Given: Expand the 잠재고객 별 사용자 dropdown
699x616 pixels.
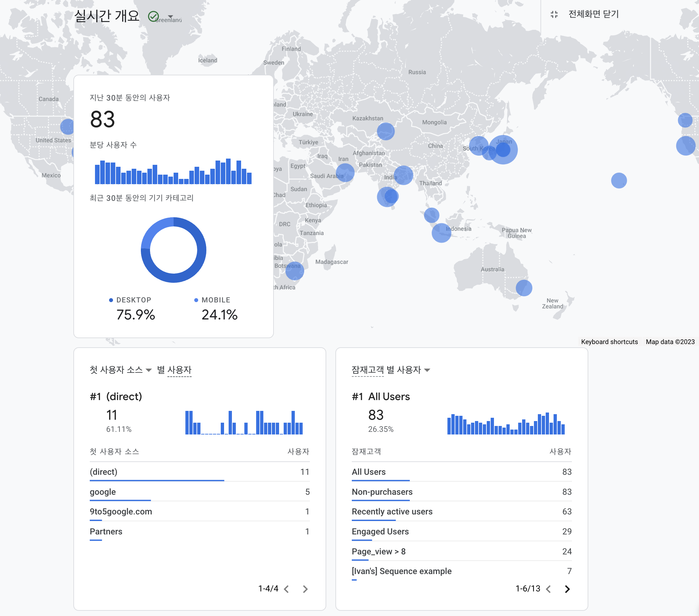Looking at the screenshot, I should (x=427, y=370).
